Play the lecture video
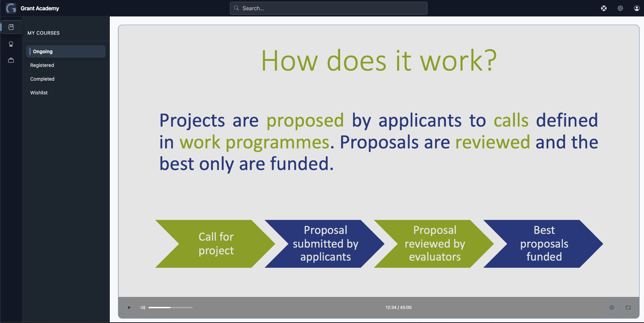The image size is (644, 323). (x=129, y=308)
